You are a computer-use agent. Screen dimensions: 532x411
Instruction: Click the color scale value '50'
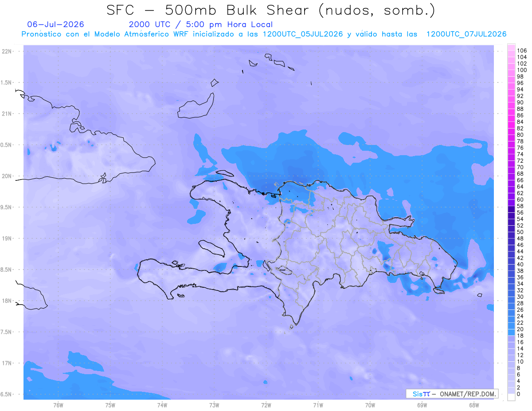click(520, 232)
